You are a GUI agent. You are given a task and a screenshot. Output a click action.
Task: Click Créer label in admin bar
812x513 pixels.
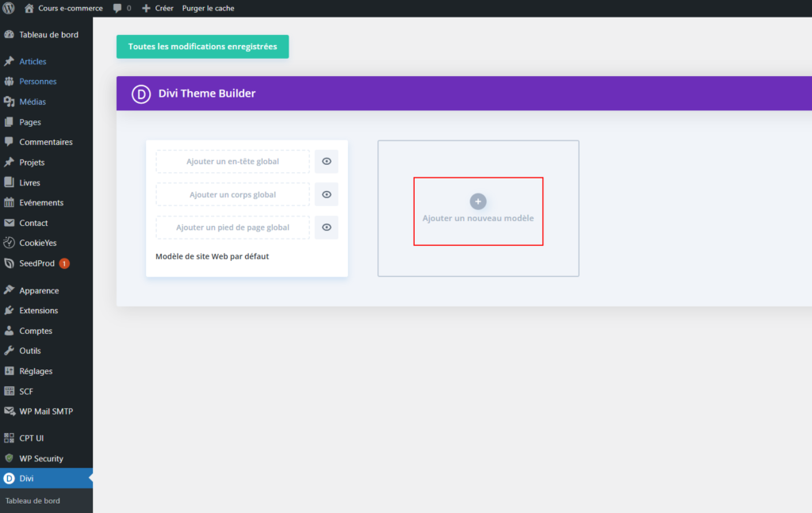coord(164,8)
